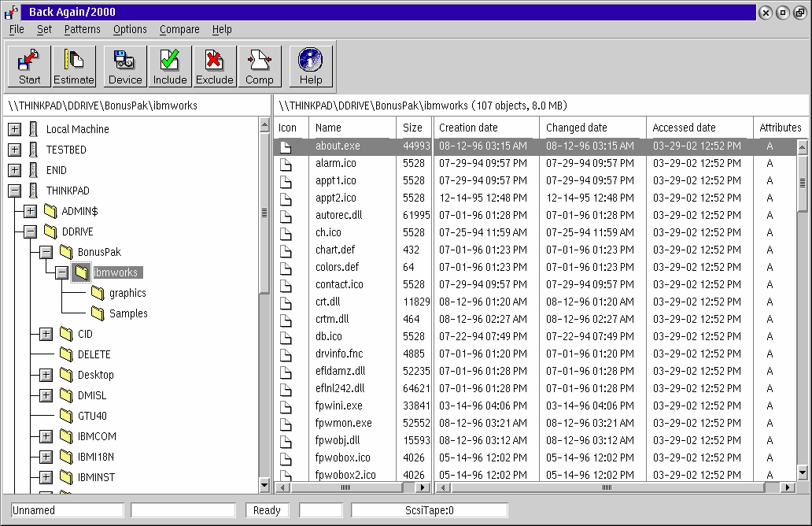Expand the Local Machine tree node
This screenshot has width=812, height=526.
click(x=14, y=129)
